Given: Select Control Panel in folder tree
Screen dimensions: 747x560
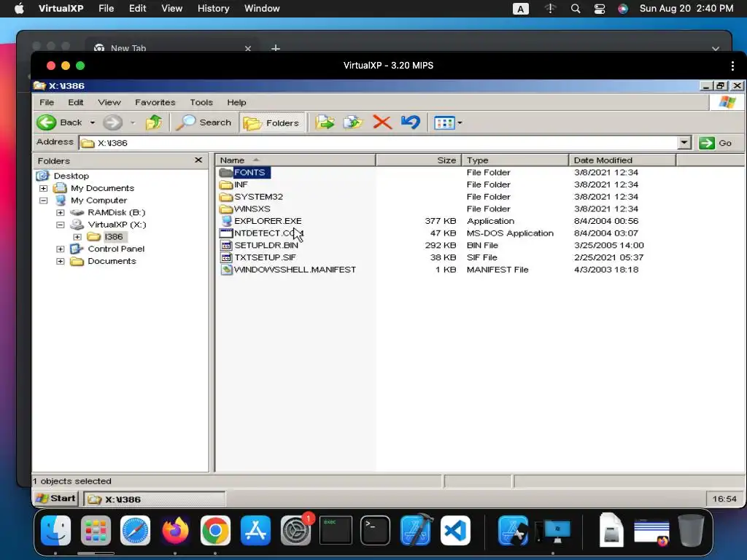Looking at the screenshot, I should [x=116, y=249].
